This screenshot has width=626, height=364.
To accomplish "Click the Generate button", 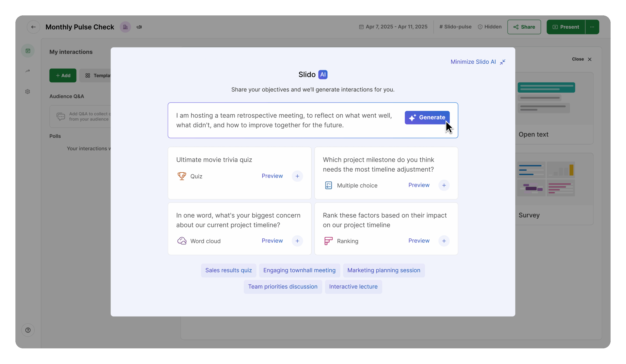I will 426,117.
